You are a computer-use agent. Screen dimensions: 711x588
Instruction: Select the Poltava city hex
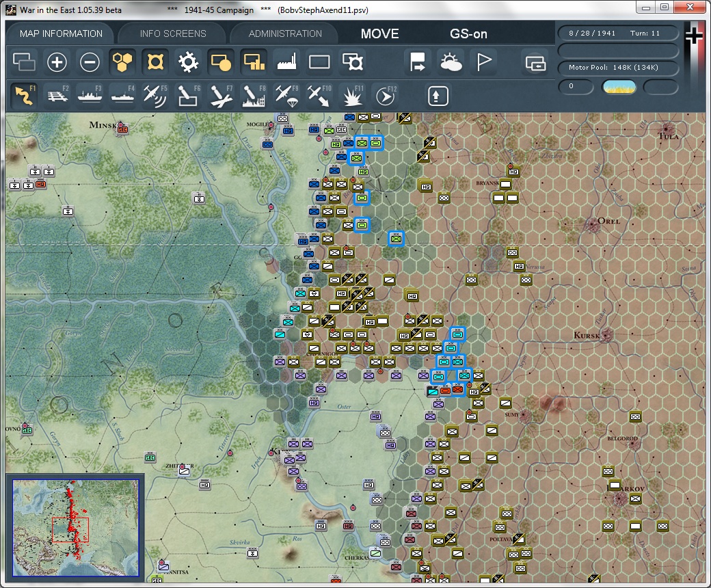(x=517, y=539)
